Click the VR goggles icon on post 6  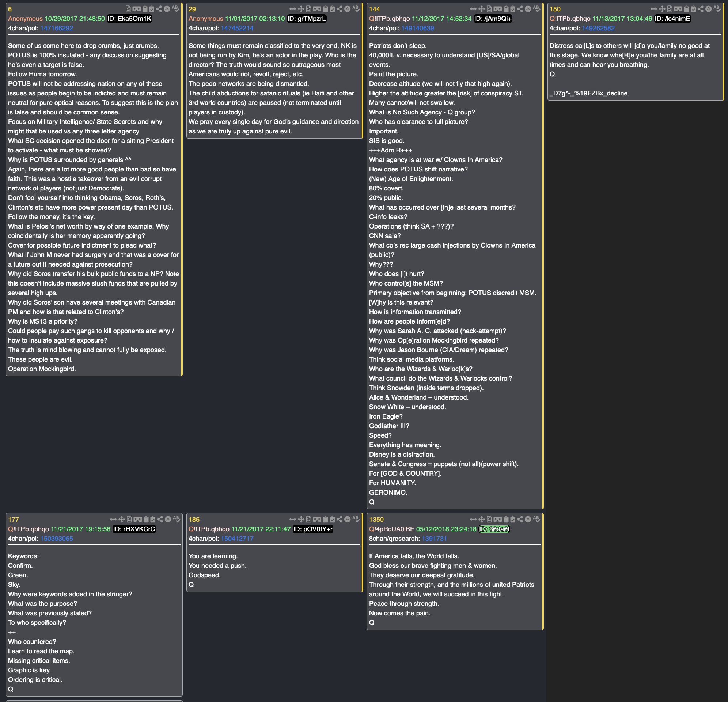tap(137, 9)
